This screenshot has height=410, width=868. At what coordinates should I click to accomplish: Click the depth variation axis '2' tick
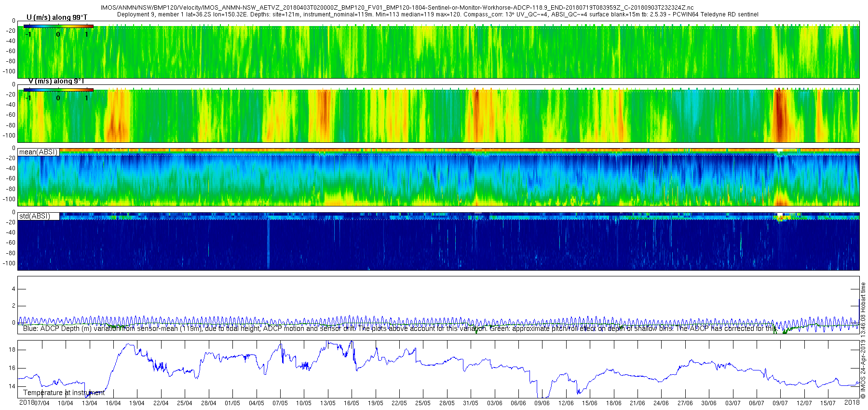pos(14,306)
